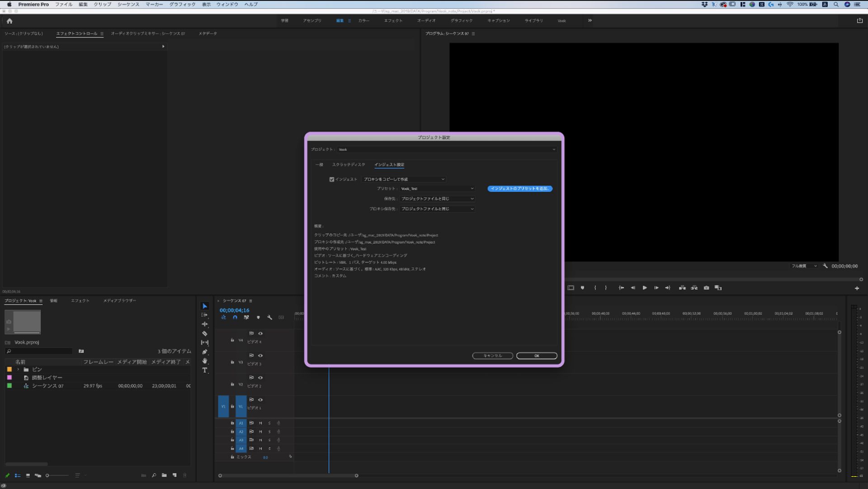Open the timeline settings wrench icon

tap(270, 318)
